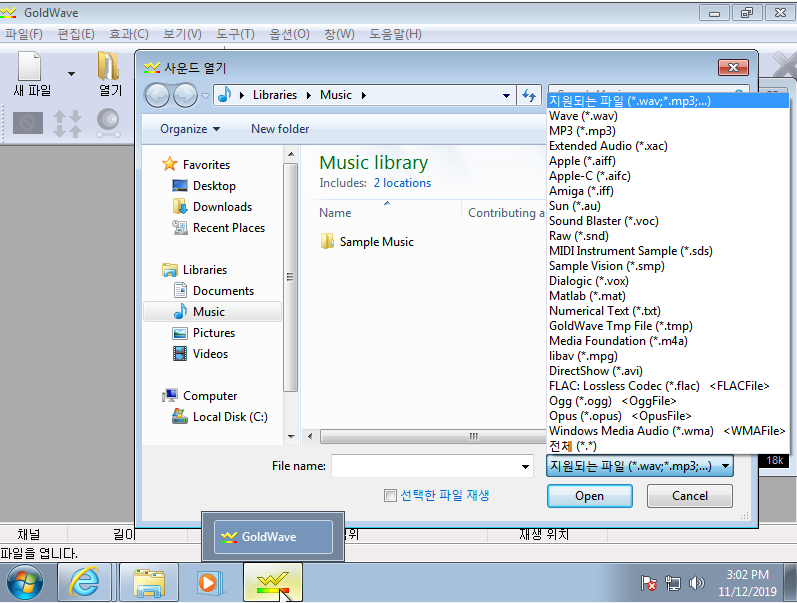Open the File name dropdown arrow
This screenshot has width=797, height=603.
pyautogui.click(x=525, y=466)
